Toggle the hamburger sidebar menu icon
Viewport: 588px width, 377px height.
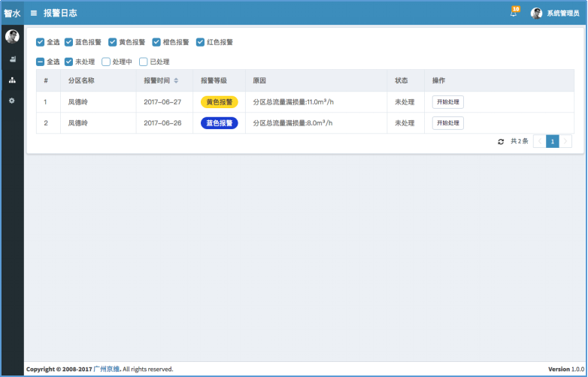(34, 14)
